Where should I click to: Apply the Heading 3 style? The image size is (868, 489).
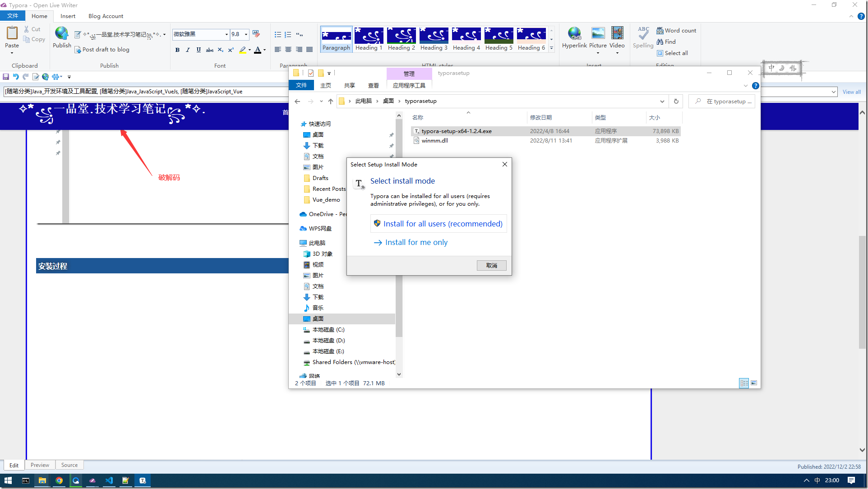pyautogui.click(x=434, y=39)
